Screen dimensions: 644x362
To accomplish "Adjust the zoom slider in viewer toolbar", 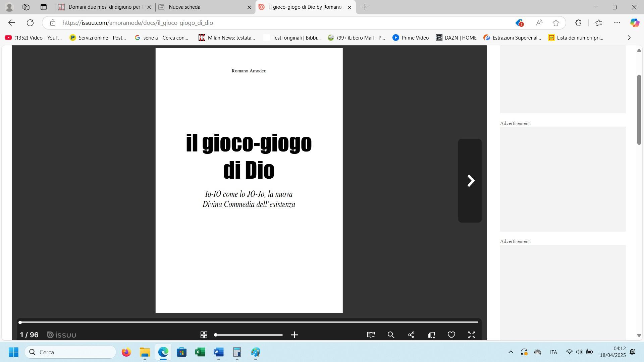I will point(249,335).
